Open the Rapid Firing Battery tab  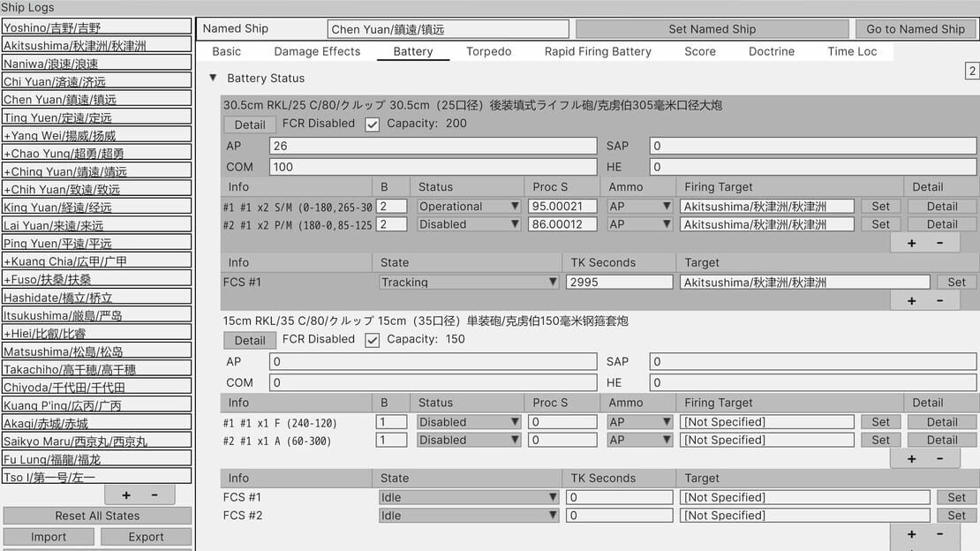[x=598, y=51]
